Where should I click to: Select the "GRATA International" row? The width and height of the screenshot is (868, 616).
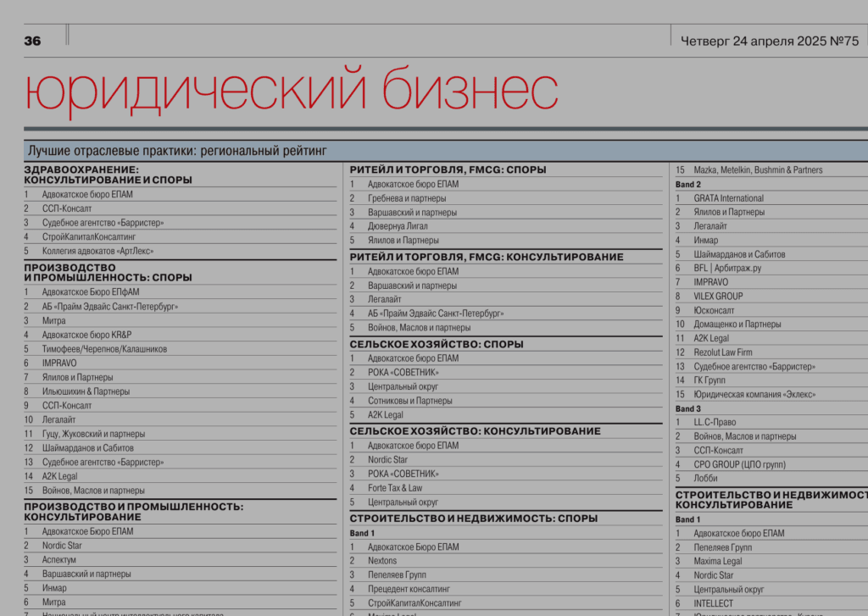(771, 198)
